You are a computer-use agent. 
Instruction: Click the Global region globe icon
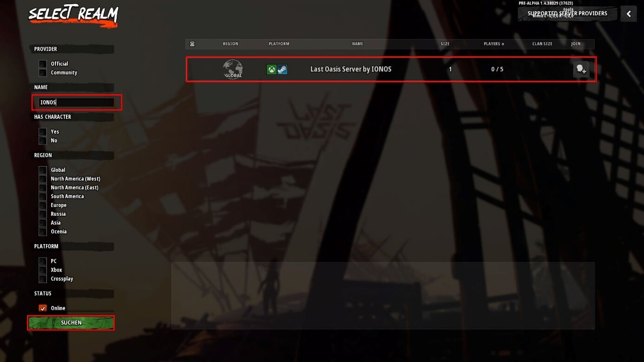click(233, 69)
